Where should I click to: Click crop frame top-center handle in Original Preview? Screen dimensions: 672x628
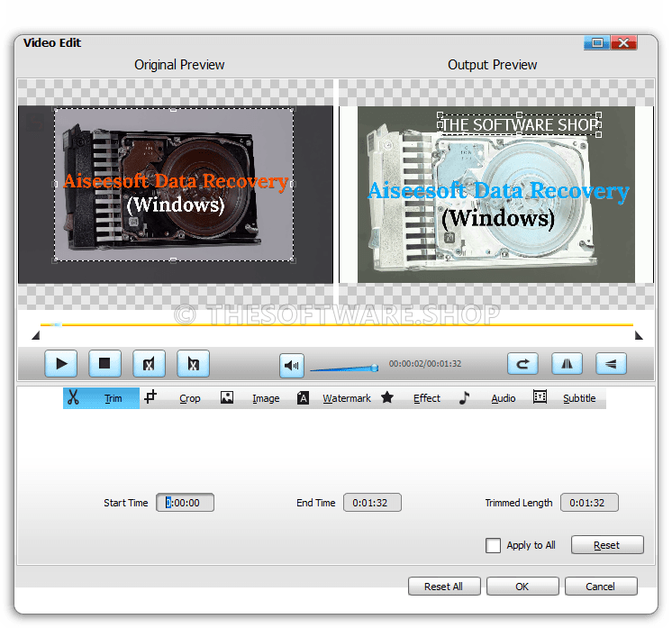pyautogui.click(x=173, y=109)
